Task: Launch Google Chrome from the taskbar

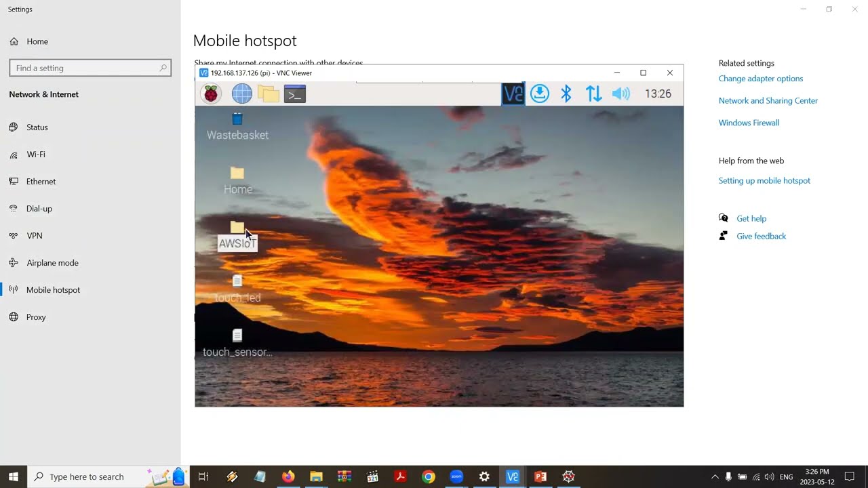Action: pyautogui.click(x=428, y=476)
